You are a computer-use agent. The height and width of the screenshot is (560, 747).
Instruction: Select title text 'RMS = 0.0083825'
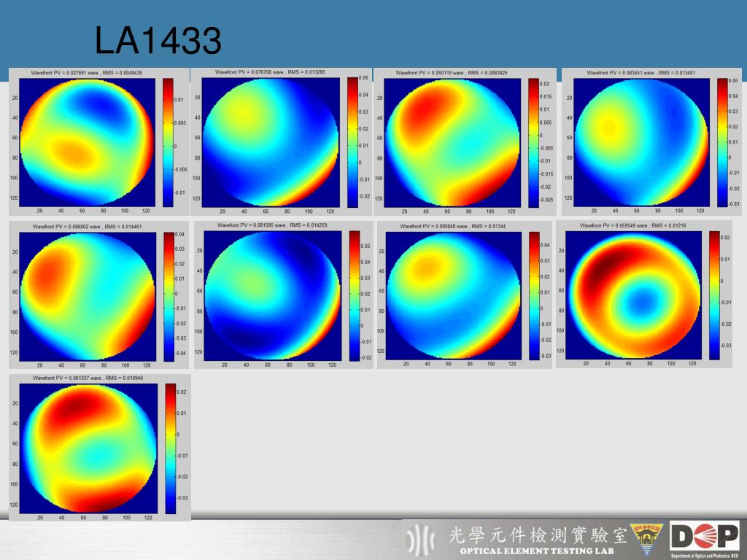pos(488,73)
